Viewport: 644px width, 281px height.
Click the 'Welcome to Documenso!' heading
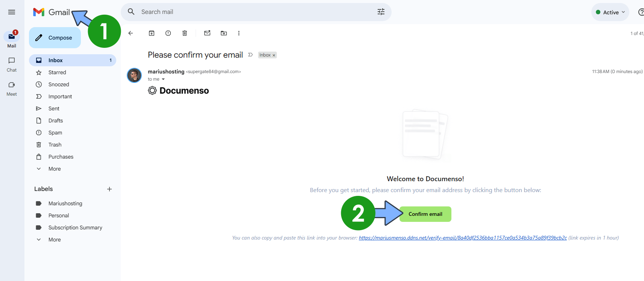click(425, 179)
